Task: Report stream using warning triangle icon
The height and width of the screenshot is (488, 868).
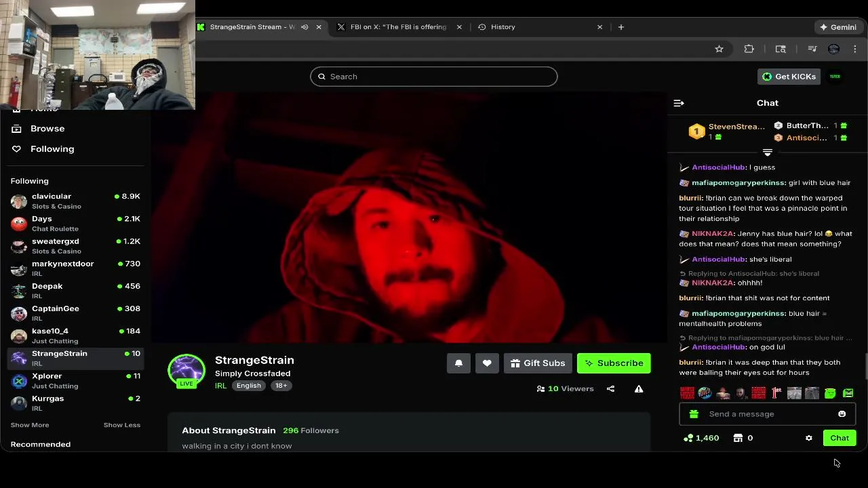Action: coord(639,389)
